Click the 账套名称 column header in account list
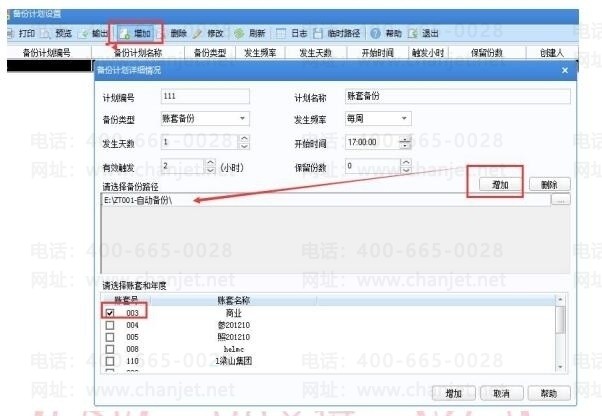 [233, 300]
